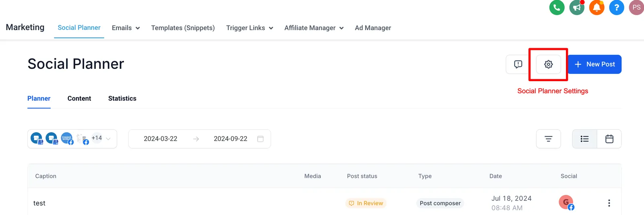Switch to the Content tab
Image resolution: width=644 pixels, height=215 pixels.
tap(79, 98)
